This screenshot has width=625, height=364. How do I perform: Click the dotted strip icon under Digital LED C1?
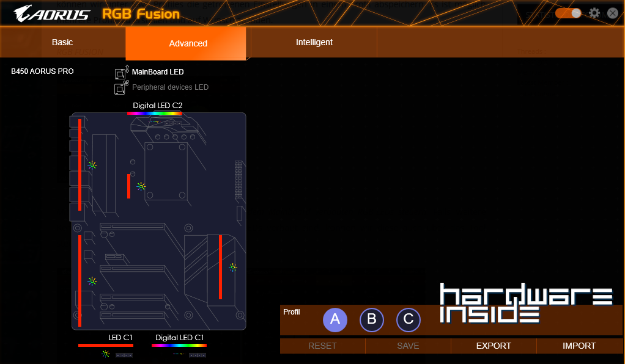(x=178, y=354)
